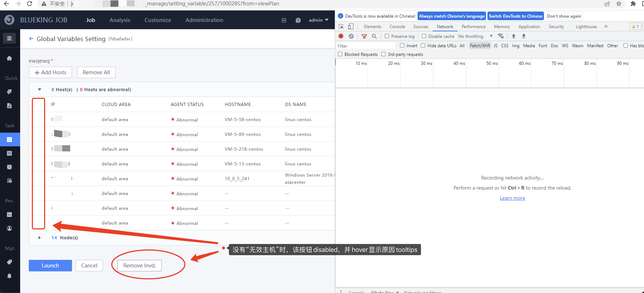Viewport: 644px width, 293px height.
Task: Open the Analysis menu in navbar
Action: click(x=120, y=20)
